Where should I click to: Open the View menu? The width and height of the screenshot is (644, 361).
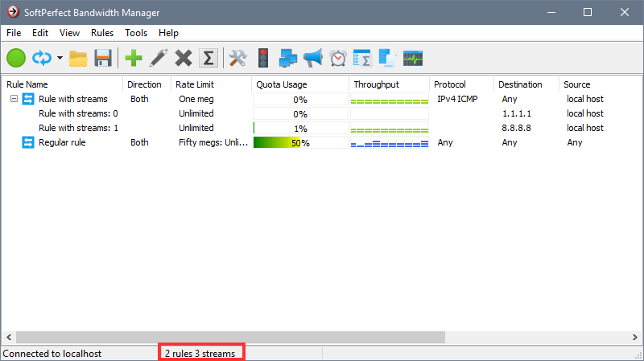pyautogui.click(x=69, y=33)
